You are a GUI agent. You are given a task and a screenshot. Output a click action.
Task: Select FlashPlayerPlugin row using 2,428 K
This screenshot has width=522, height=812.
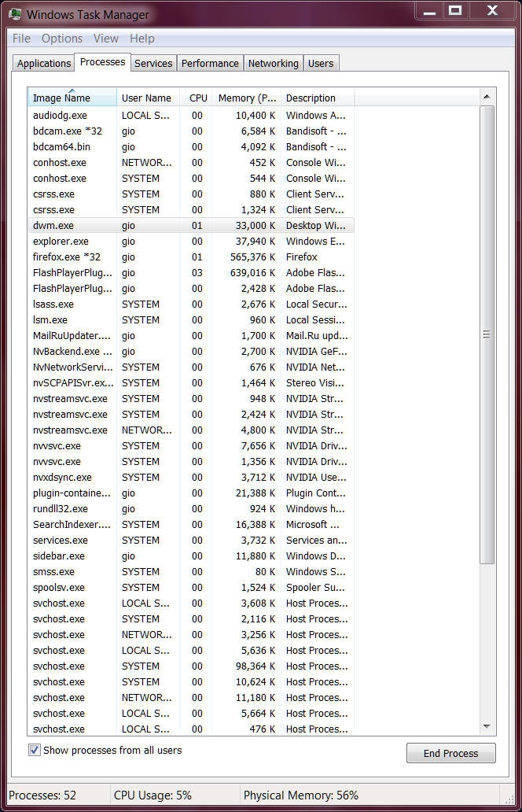191,289
